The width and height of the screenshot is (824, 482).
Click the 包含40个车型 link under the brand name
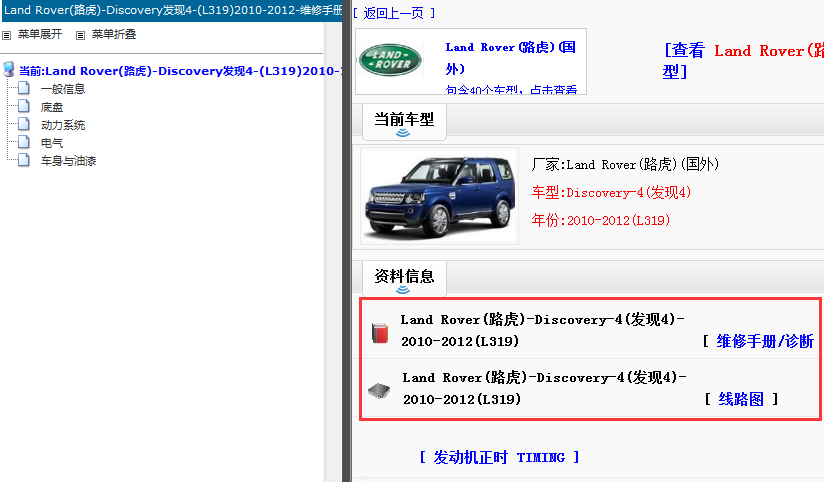click(511, 89)
